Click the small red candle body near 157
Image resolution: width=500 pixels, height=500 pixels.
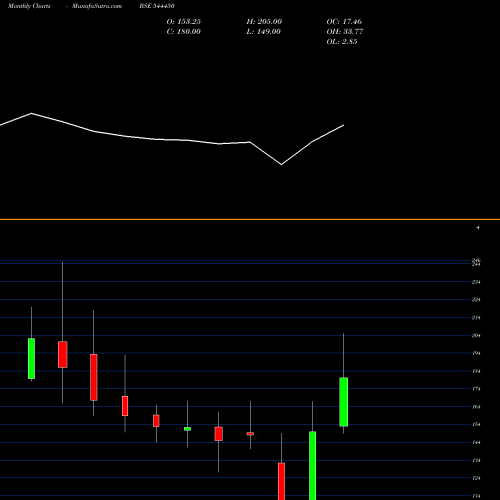(156, 421)
